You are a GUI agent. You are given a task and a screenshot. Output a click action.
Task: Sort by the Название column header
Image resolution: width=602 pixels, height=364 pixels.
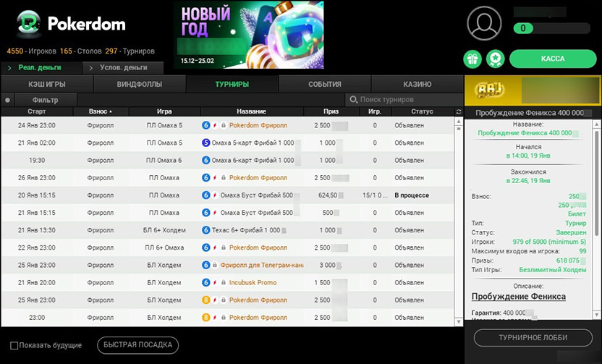coord(252,111)
